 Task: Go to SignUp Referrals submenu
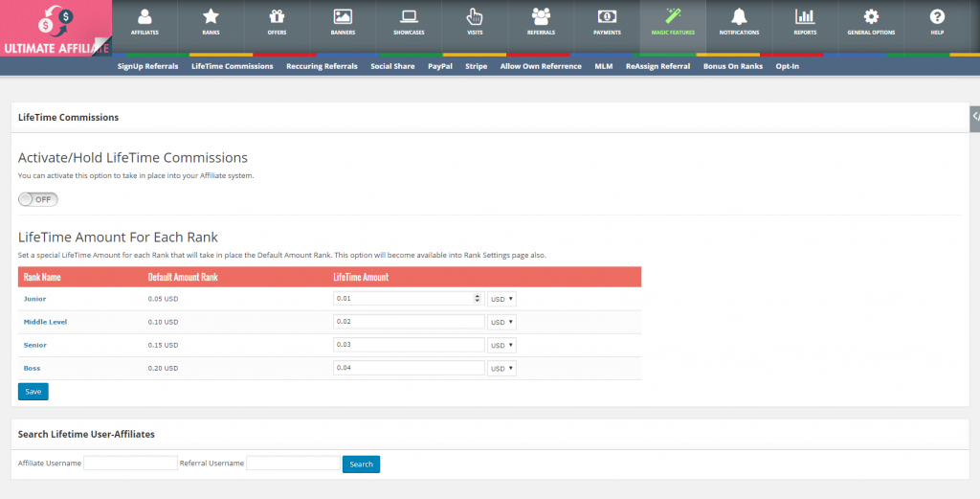(147, 66)
